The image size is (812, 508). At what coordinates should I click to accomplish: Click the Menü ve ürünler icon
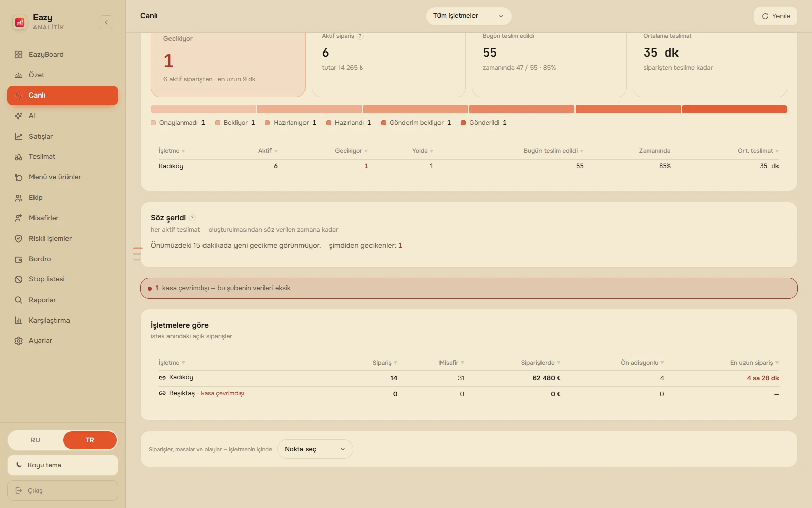tap(18, 177)
